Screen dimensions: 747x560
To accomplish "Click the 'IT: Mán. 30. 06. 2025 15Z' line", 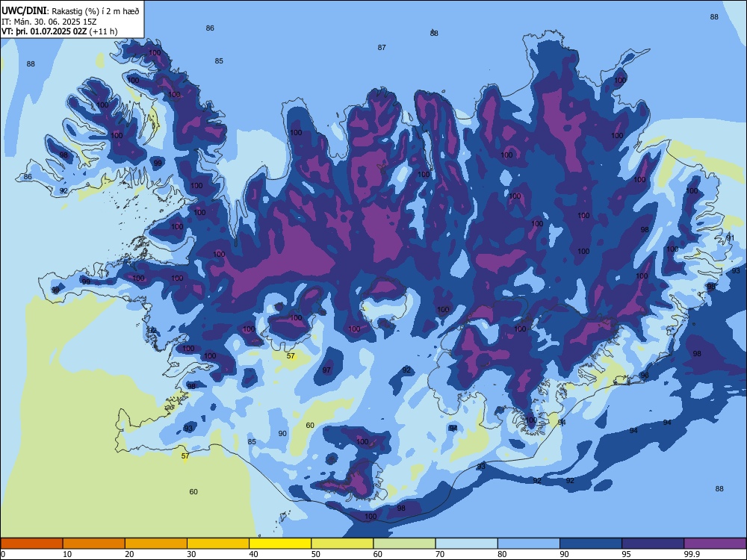I will pyautogui.click(x=49, y=22).
